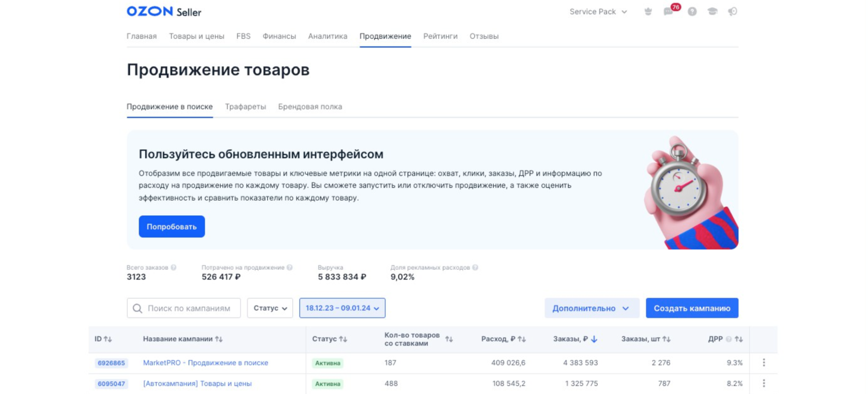This screenshot has height=394, width=868.
Task: Toggle the Заказы, ₽ descending sort arrow
Action: [x=594, y=339]
